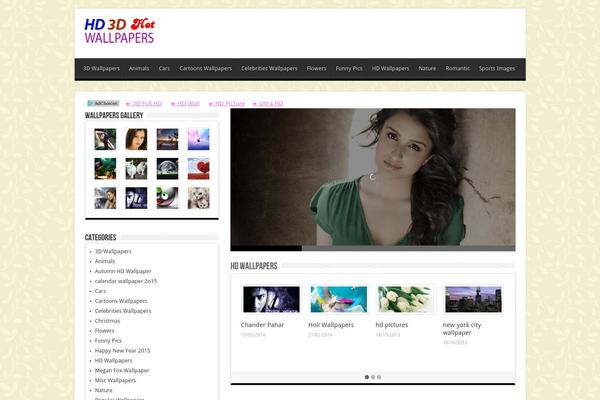Follow the 3D Full HD ad link
The image size is (600, 400).
click(x=144, y=103)
